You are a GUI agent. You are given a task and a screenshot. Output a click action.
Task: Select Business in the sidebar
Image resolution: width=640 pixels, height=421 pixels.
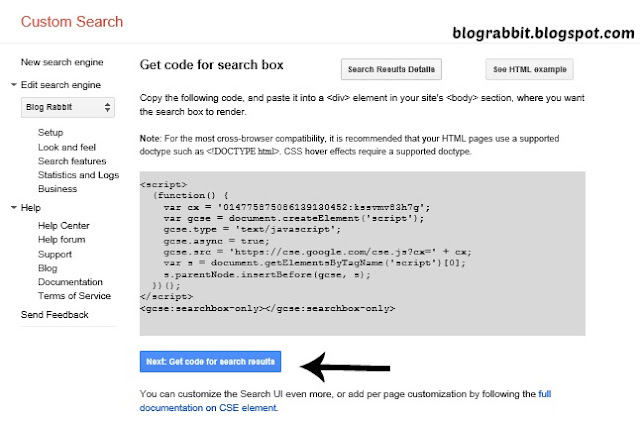(58, 189)
